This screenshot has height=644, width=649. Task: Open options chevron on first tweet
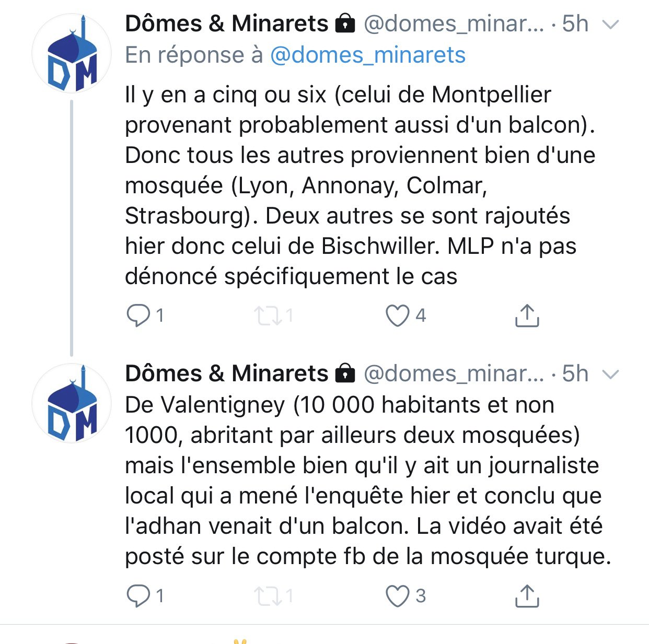pos(611,25)
